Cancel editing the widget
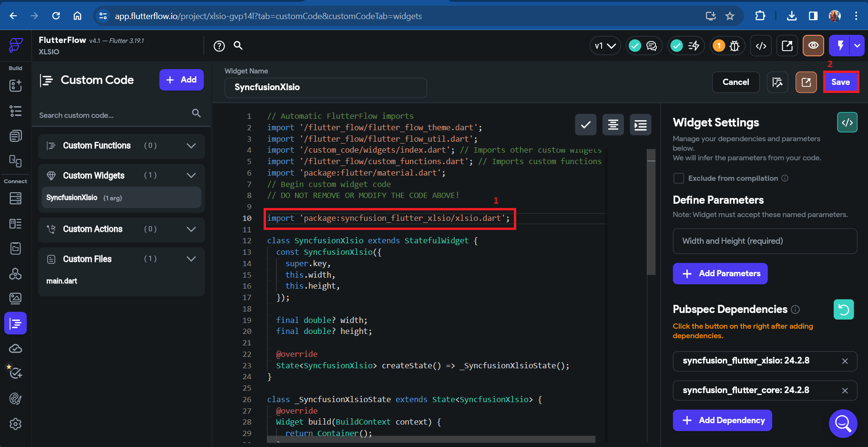The width and height of the screenshot is (868, 447). coord(735,82)
